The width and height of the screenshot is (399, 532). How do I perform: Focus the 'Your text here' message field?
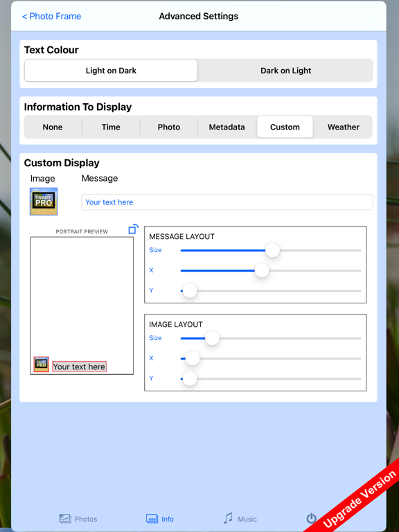tap(227, 202)
